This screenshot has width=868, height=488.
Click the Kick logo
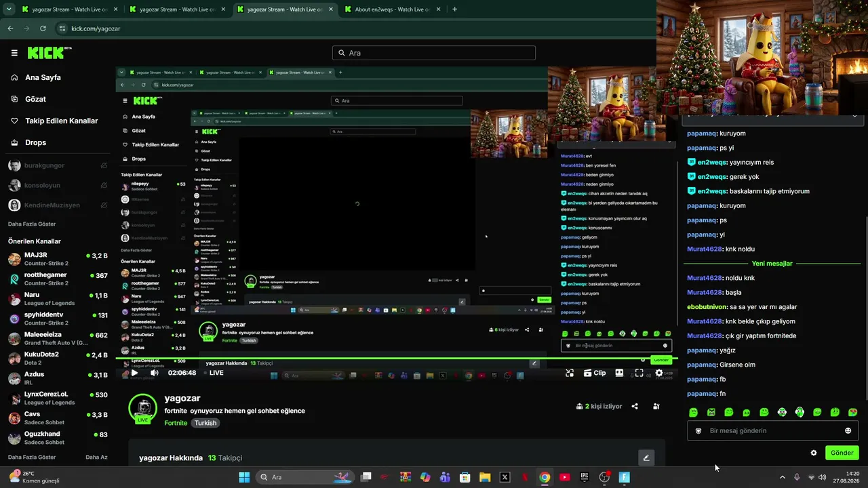pos(49,53)
